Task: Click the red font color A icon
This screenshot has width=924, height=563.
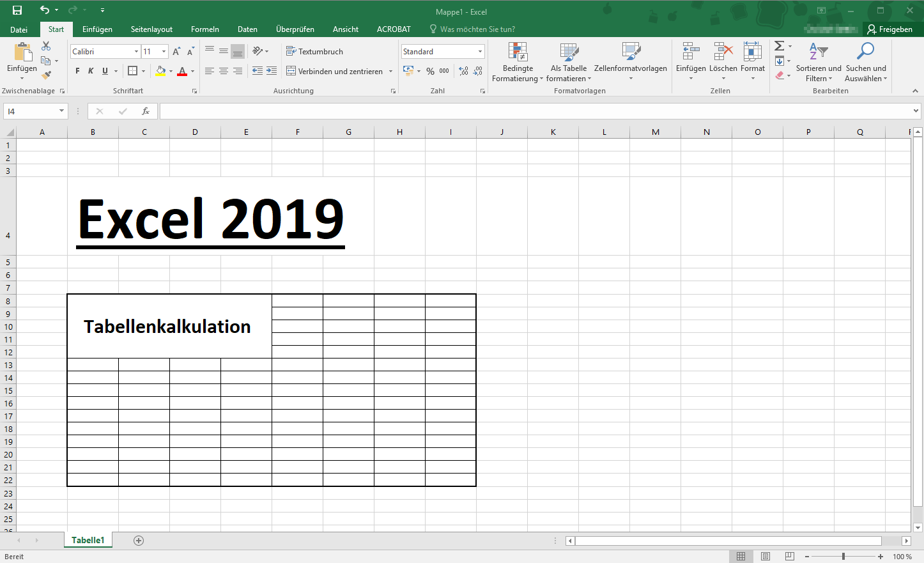Action: coord(182,71)
